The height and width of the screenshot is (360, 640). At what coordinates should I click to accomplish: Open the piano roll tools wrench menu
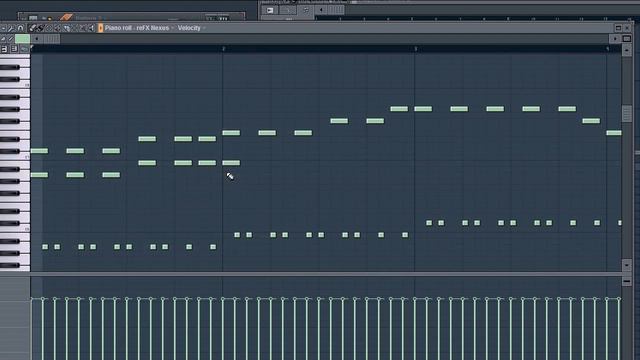coord(11,28)
